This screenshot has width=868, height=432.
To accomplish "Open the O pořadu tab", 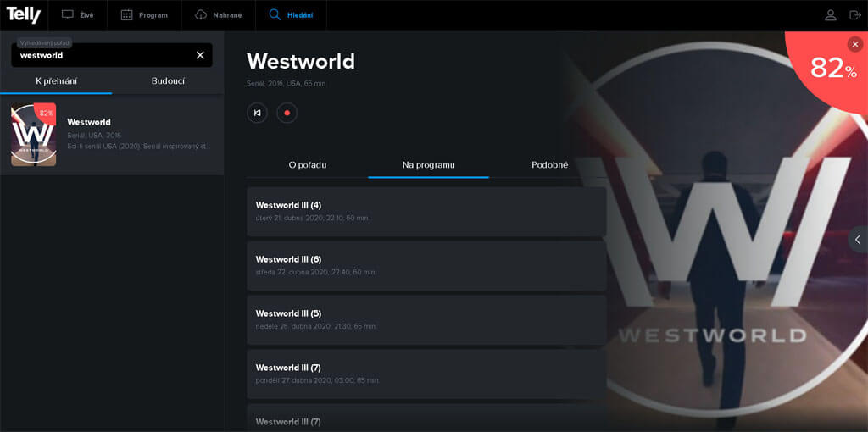I will coord(308,165).
